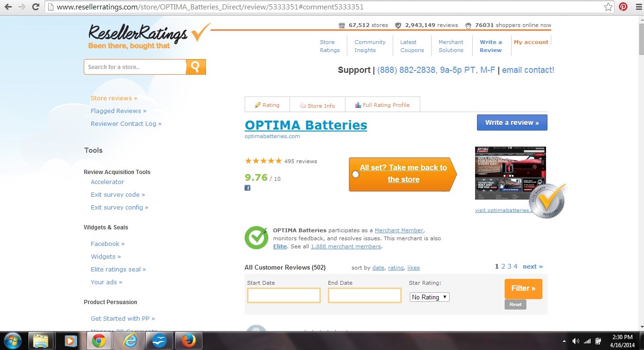Open the Exit survey config link
644x350 pixels.
pos(120,208)
